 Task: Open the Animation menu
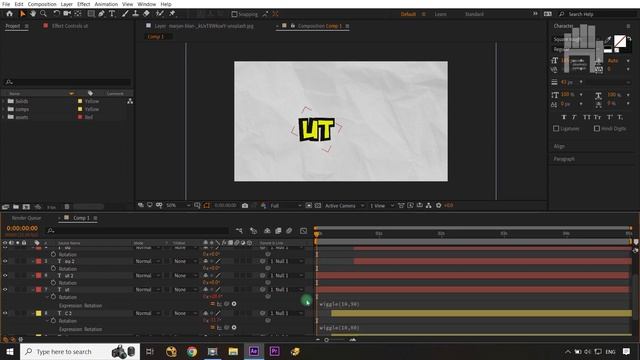pos(106,4)
